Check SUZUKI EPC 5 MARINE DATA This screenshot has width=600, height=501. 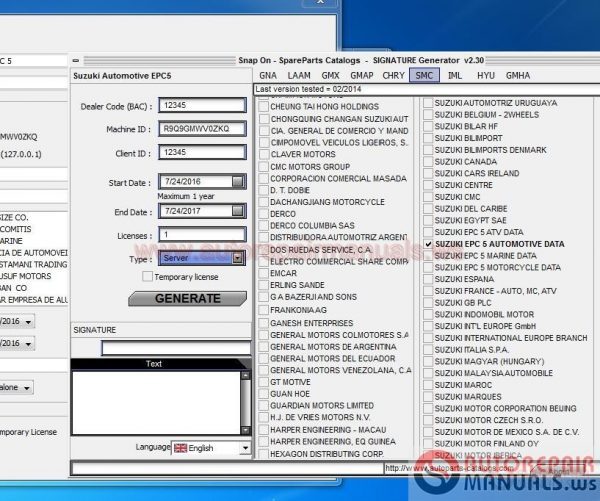[x=428, y=256]
